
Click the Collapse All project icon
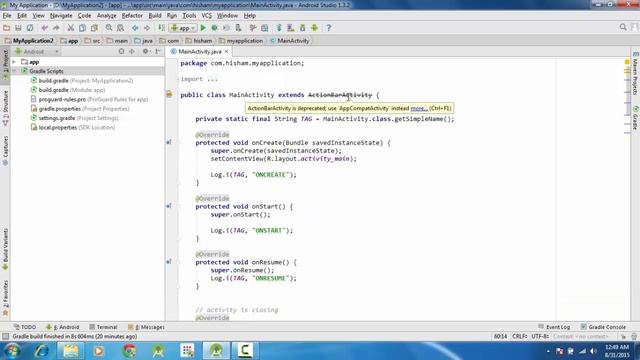(132, 51)
